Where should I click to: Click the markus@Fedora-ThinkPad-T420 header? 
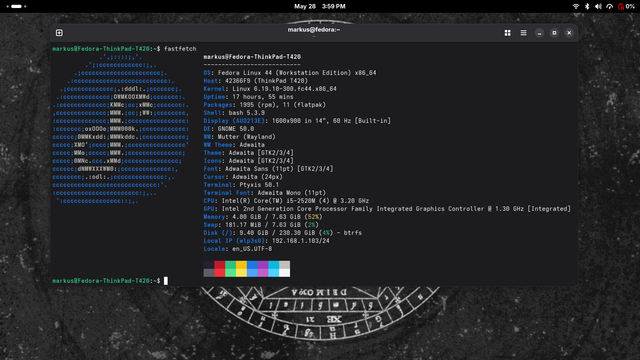252,57
